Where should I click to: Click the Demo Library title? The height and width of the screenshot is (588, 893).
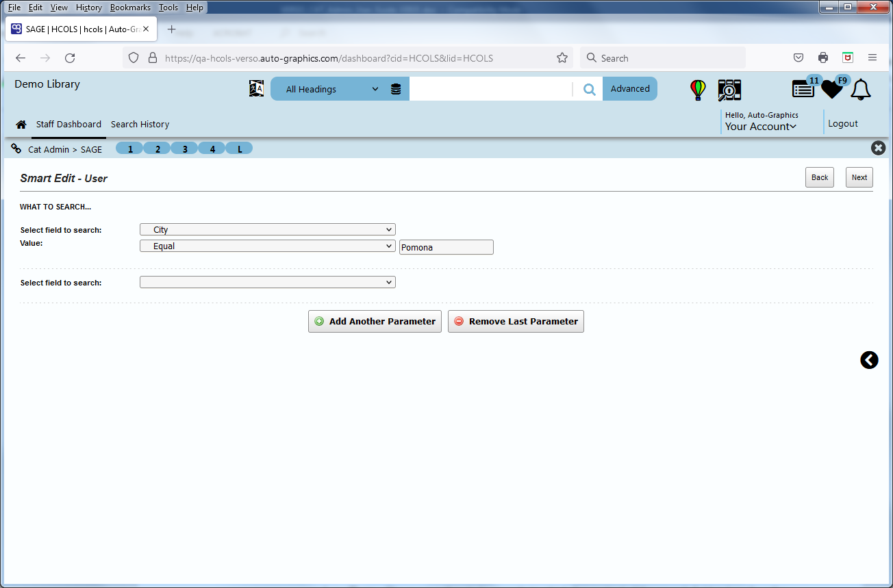(47, 84)
